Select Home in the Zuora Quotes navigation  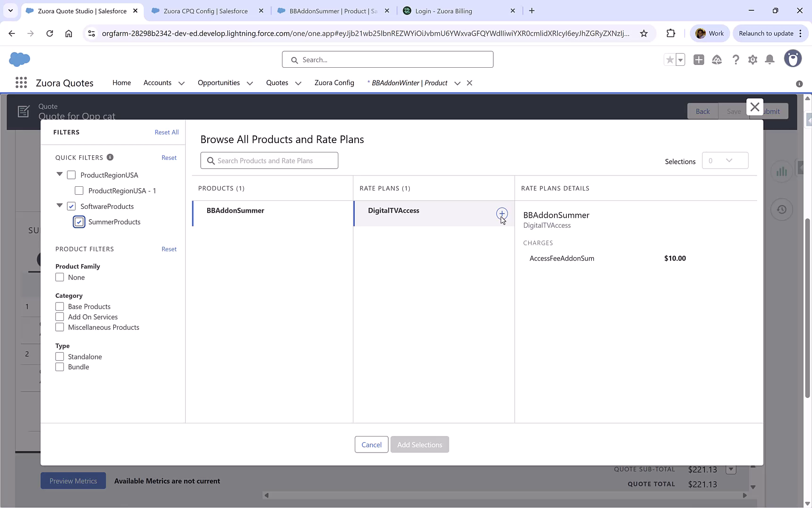click(x=121, y=82)
